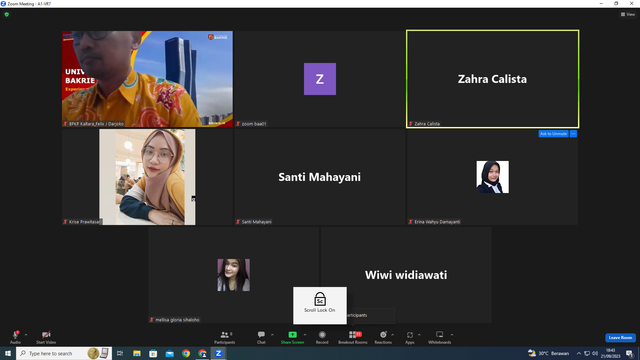
Task: Select the Krise Prawitasari video tile
Action: (147, 177)
